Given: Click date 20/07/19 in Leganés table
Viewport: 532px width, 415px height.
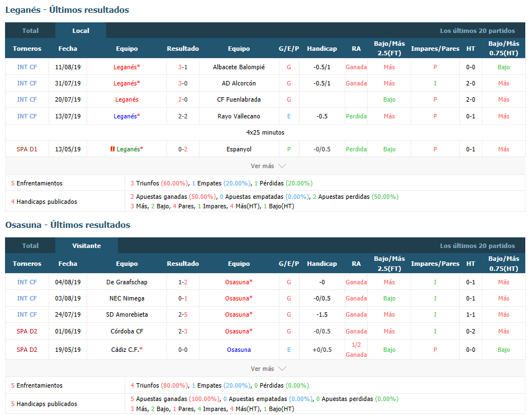Looking at the screenshot, I should tap(68, 99).
